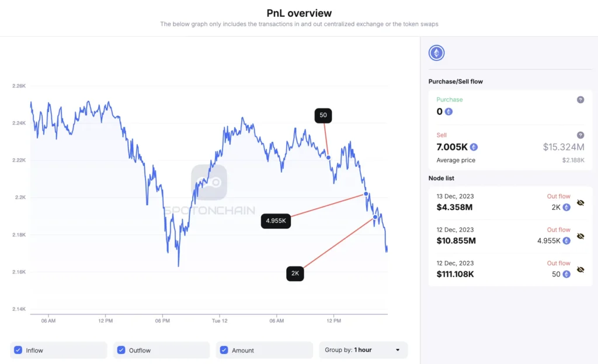The image size is (598, 364).
Task: Uncheck the Outflow checkbox
Action: 121,350
